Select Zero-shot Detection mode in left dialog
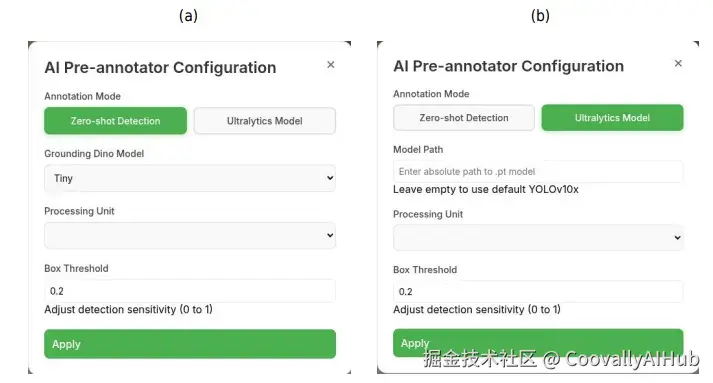713x383 pixels. tap(115, 121)
